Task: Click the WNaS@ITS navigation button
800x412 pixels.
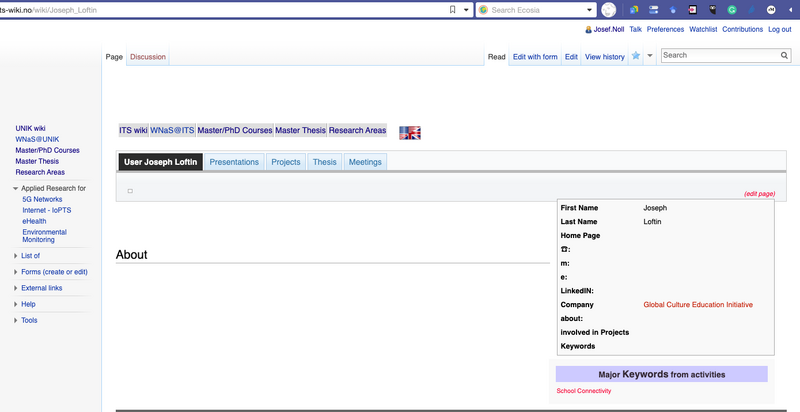Action: (172, 131)
